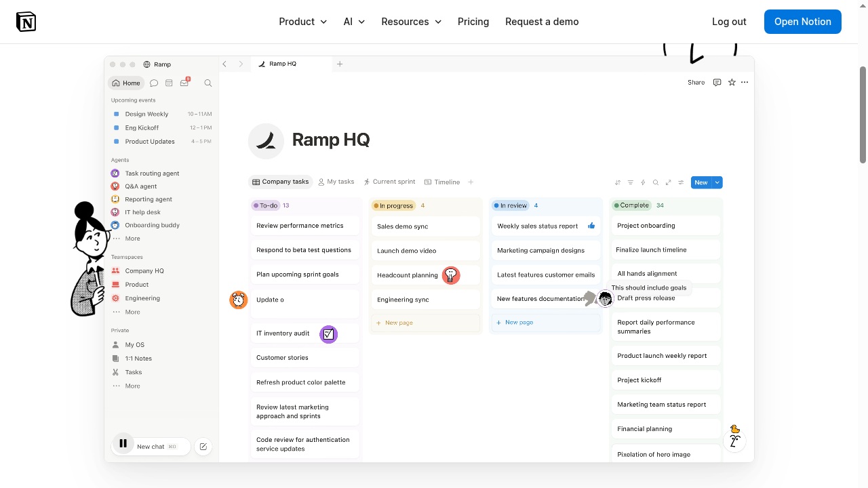Expand the AI dropdown in the navbar
This screenshot has width=868, height=488.
[x=354, y=22]
